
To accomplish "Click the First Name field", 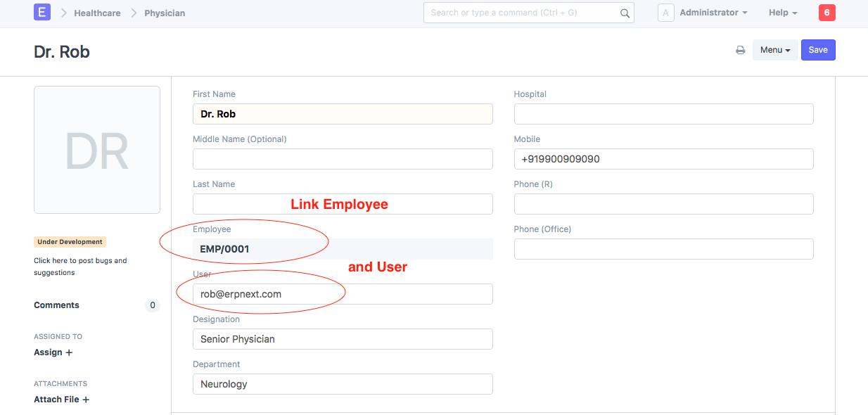I will coord(343,114).
